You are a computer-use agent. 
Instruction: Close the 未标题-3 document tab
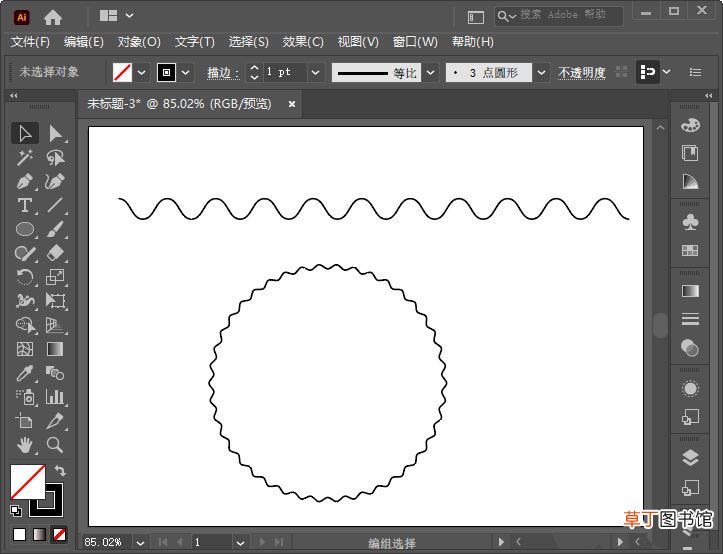(292, 104)
